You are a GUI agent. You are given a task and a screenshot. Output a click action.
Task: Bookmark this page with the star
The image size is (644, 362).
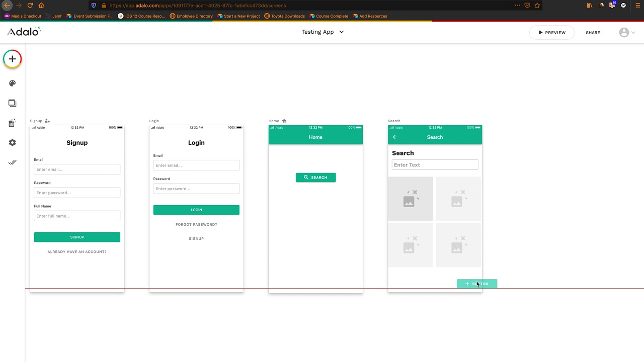tap(537, 6)
